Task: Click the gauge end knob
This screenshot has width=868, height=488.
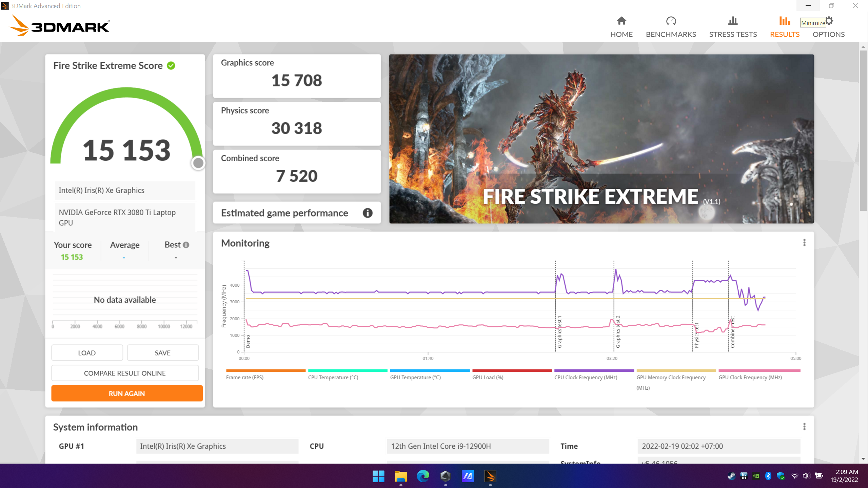Action: click(198, 163)
